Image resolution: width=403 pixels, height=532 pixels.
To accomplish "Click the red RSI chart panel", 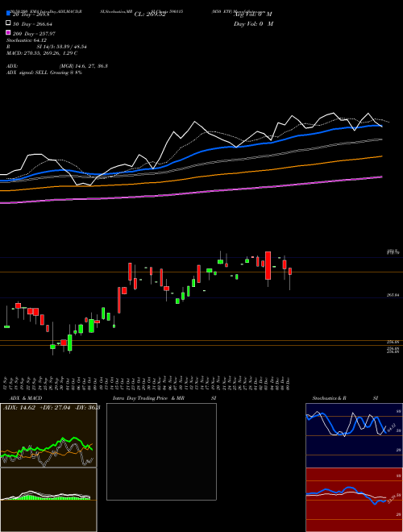I will [354, 500].
